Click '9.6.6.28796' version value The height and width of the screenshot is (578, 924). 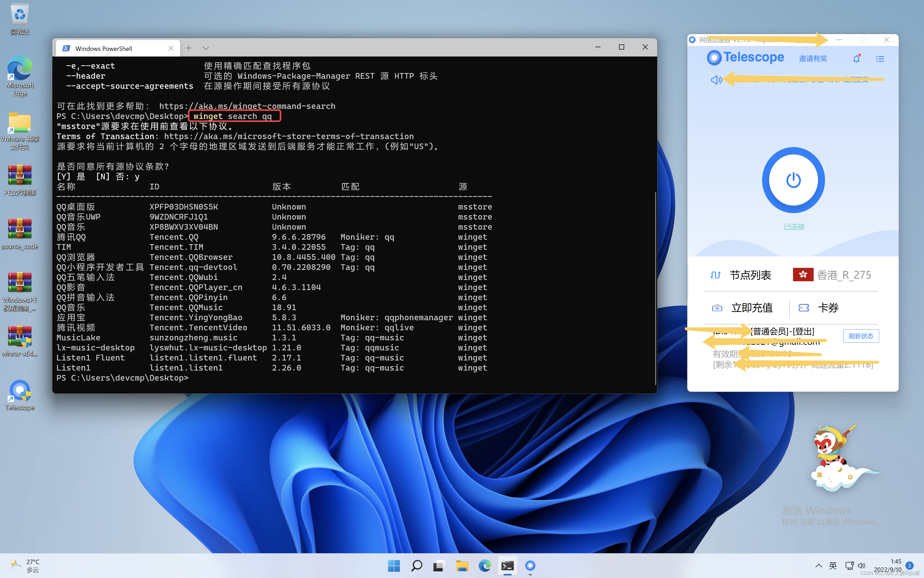click(299, 237)
